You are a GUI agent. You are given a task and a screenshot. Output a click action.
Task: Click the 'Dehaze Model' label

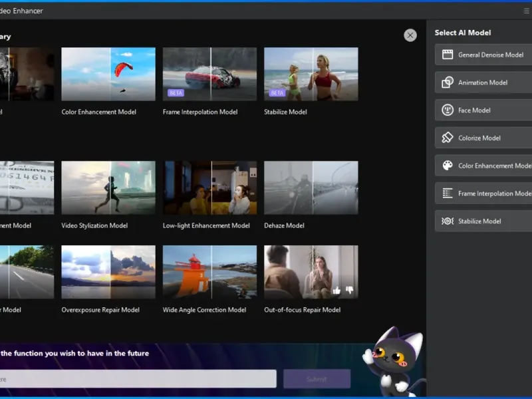pos(285,225)
